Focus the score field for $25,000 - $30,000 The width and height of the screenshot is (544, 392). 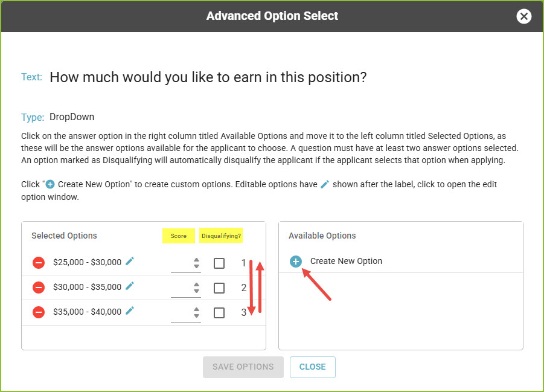pos(182,264)
